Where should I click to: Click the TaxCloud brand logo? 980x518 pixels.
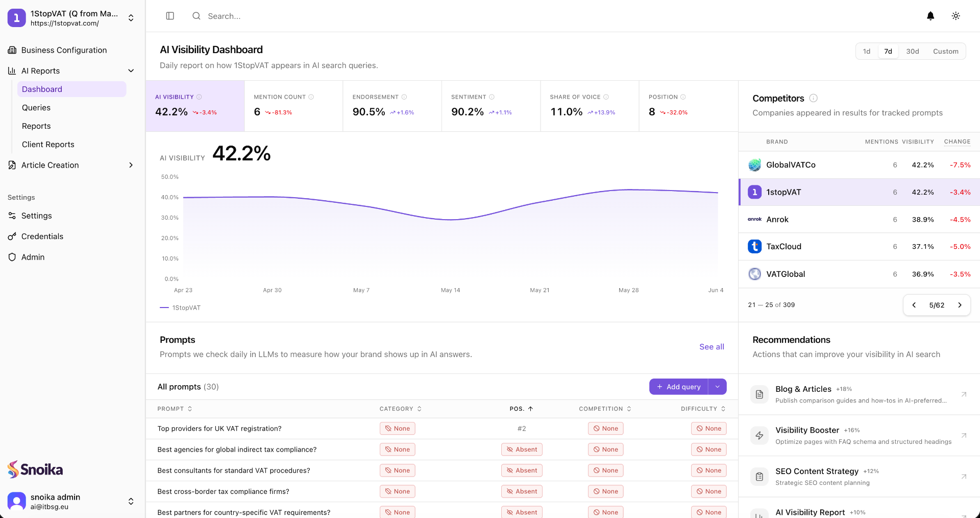(x=754, y=246)
